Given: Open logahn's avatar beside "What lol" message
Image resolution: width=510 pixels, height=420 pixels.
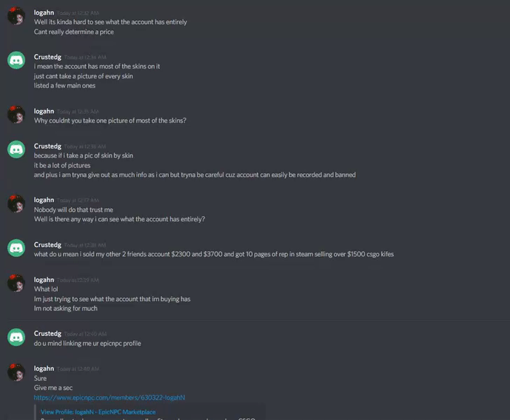Looking at the screenshot, I should pos(16,283).
